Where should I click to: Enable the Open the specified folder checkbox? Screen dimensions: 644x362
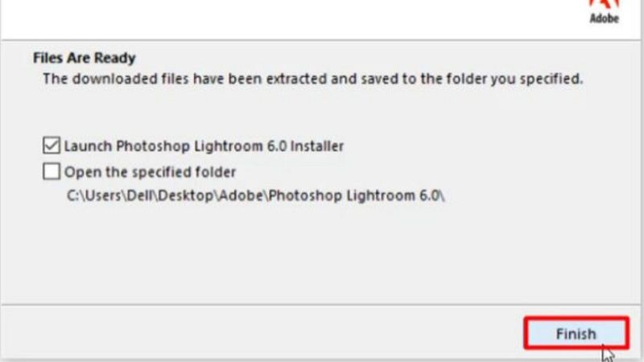pos(52,171)
